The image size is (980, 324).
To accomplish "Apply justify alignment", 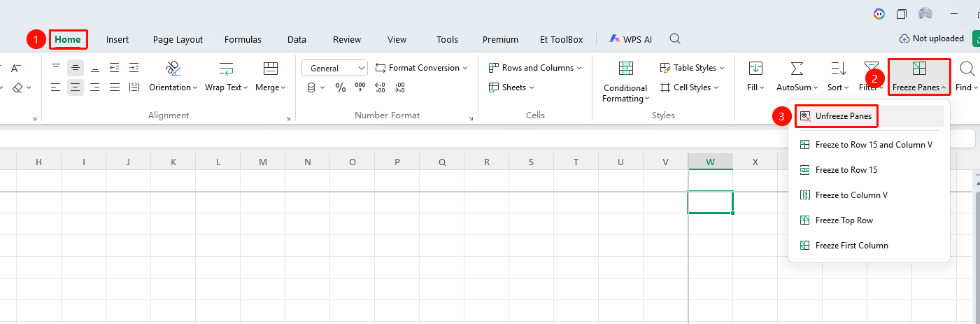I will [x=115, y=87].
